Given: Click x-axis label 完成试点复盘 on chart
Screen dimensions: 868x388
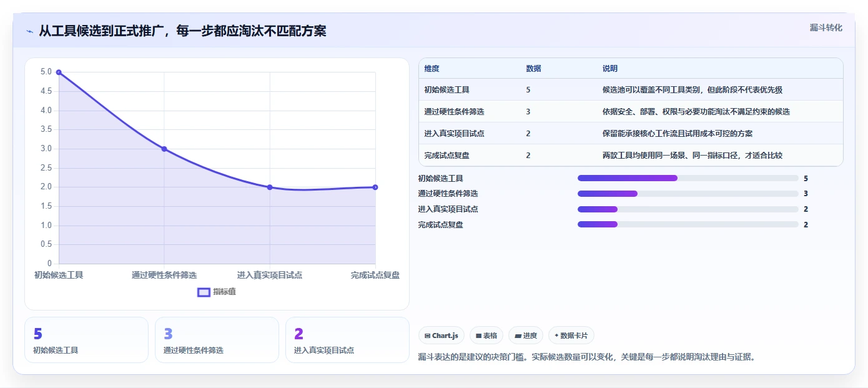Looking at the screenshot, I should (x=375, y=275).
